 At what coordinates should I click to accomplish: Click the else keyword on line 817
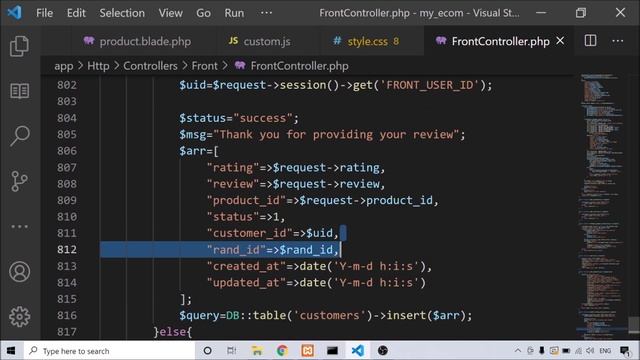(172, 331)
